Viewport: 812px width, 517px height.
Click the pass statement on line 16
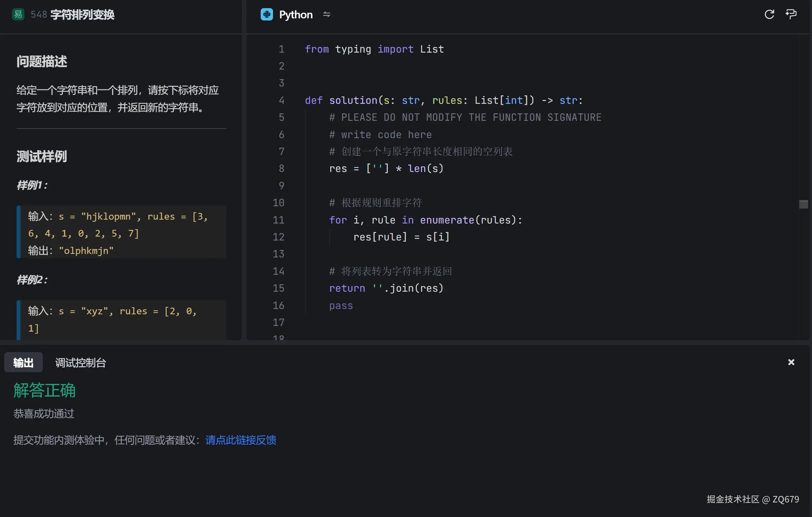341,305
